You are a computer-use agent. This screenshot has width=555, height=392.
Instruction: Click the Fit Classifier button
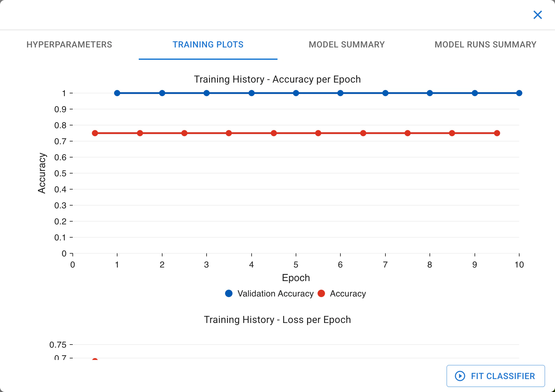tap(495, 376)
